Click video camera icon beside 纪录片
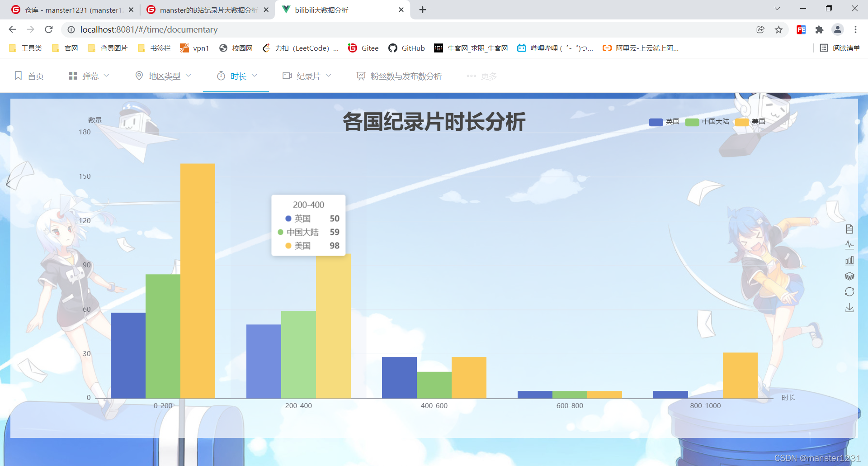This screenshot has width=868, height=466. click(287, 76)
